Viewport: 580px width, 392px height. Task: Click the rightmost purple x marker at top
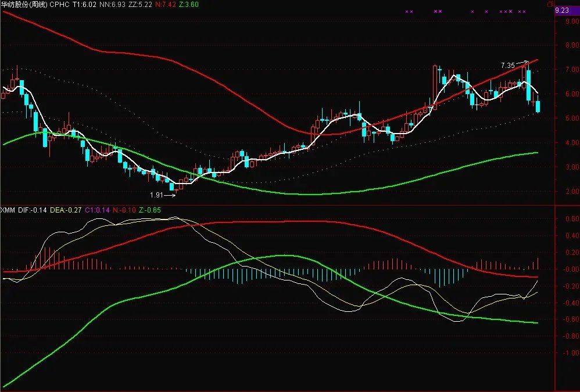[x=524, y=11]
